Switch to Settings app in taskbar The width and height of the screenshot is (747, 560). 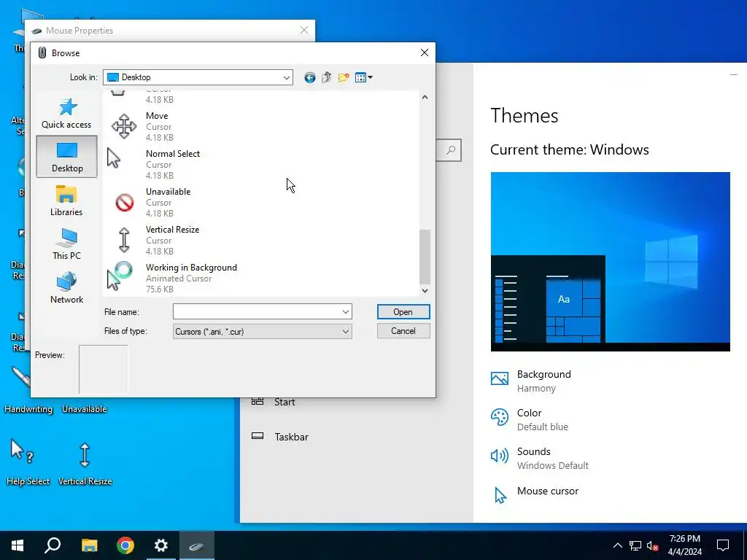(x=161, y=545)
